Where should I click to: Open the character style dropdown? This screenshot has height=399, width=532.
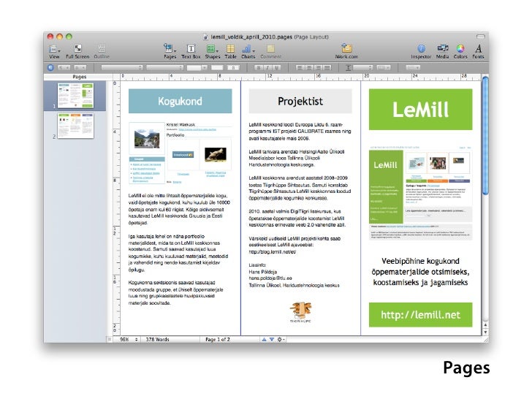(x=80, y=67)
